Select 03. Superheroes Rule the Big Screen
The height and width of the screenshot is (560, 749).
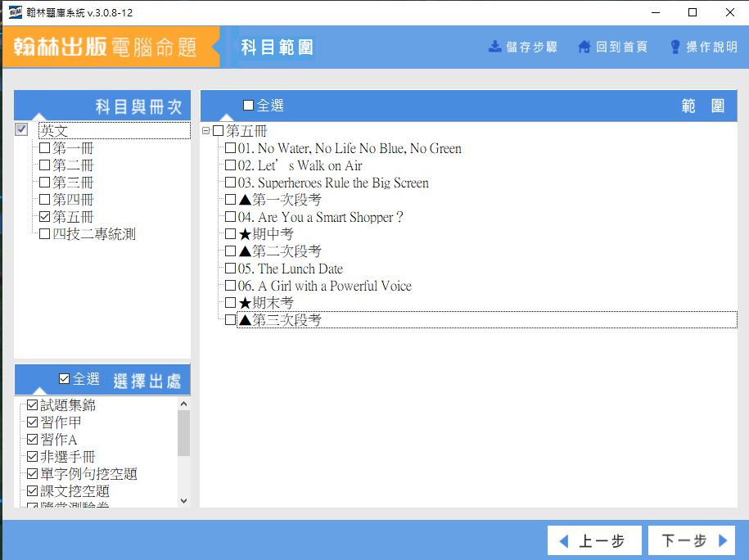click(333, 183)
